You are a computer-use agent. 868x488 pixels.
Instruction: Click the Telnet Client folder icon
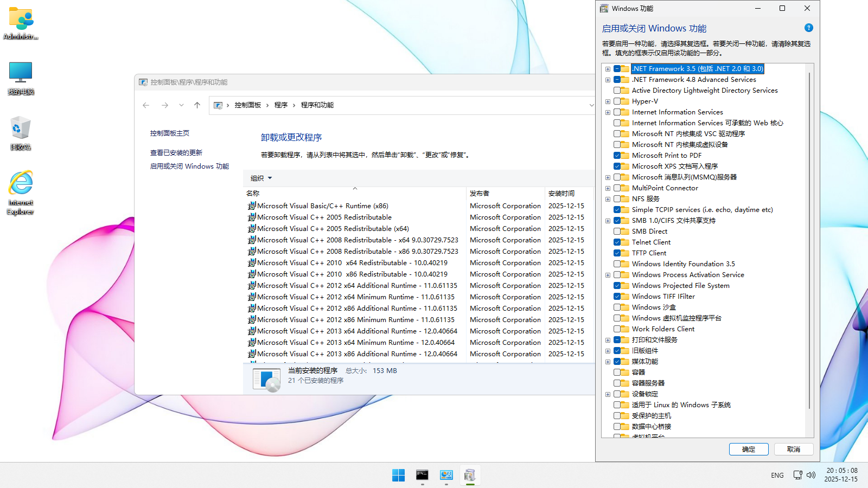click(x=625, y=242)
